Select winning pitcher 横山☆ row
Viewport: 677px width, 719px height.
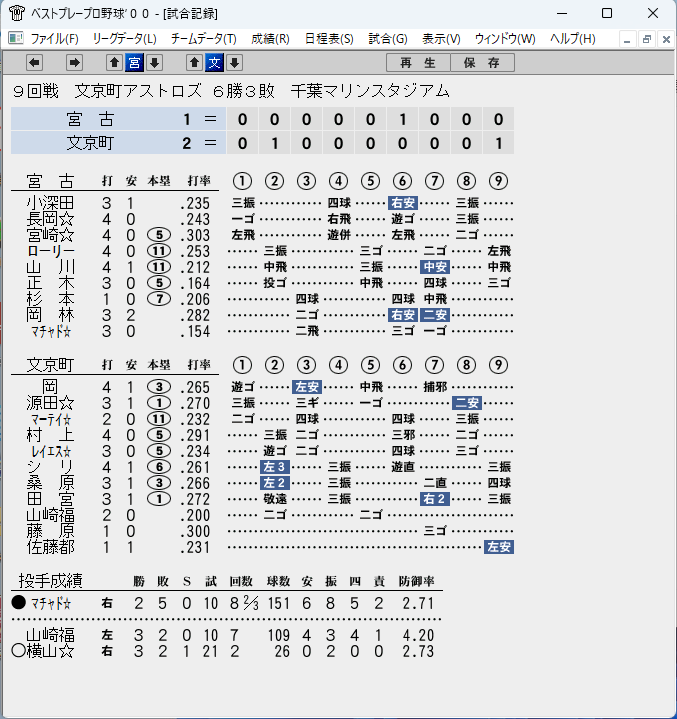click(x=222, y=651)
